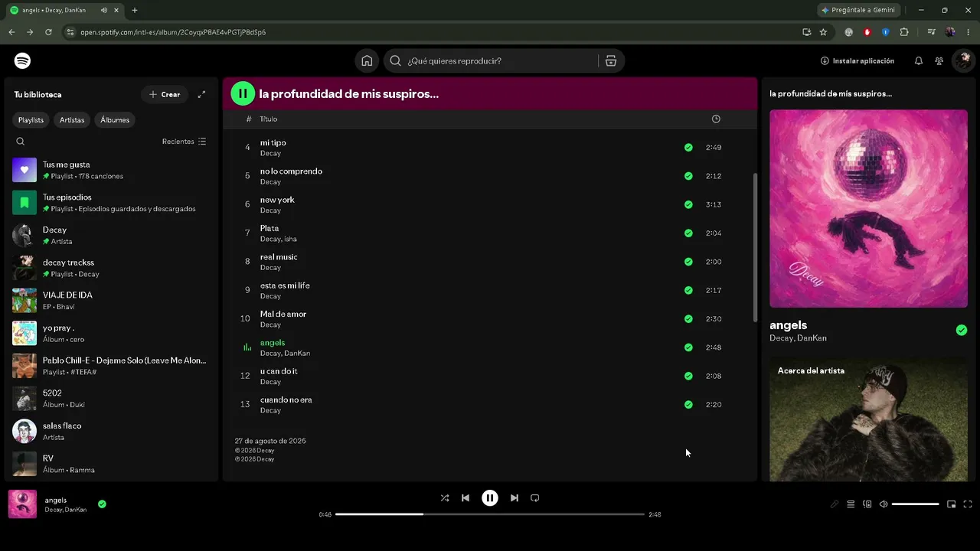Toggle the saved checkmark for 'Plata'

(x=688, y=233)
